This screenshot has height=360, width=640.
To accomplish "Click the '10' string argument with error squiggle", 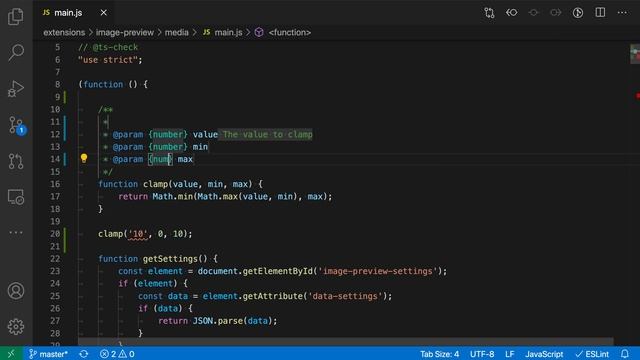I will click(x=138, y=234).
